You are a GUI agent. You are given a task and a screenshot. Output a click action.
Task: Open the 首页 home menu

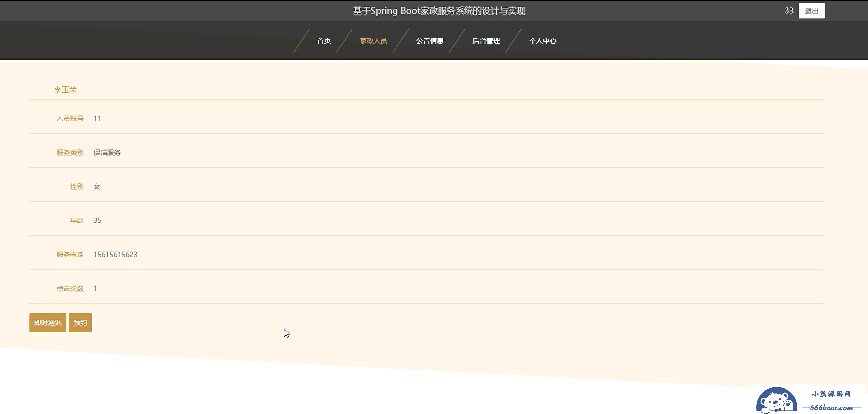pos(324,41)
